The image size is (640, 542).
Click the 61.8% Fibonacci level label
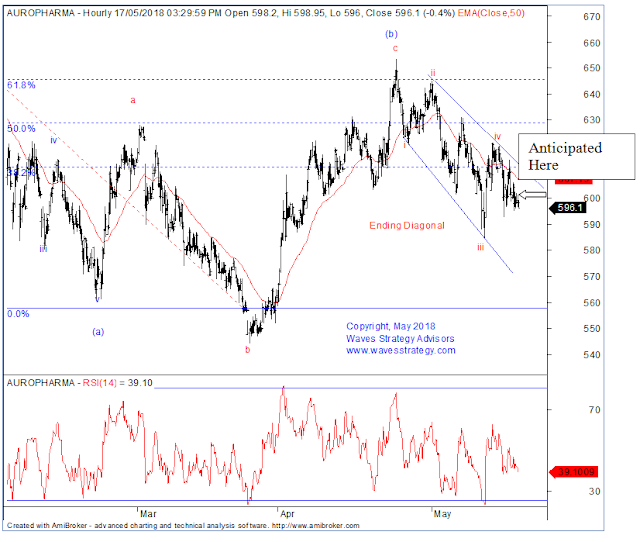[21, 85]
